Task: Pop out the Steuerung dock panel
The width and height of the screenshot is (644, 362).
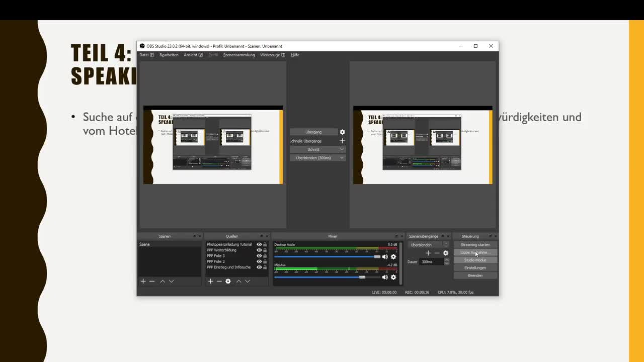Action: [x=490, y=236]
